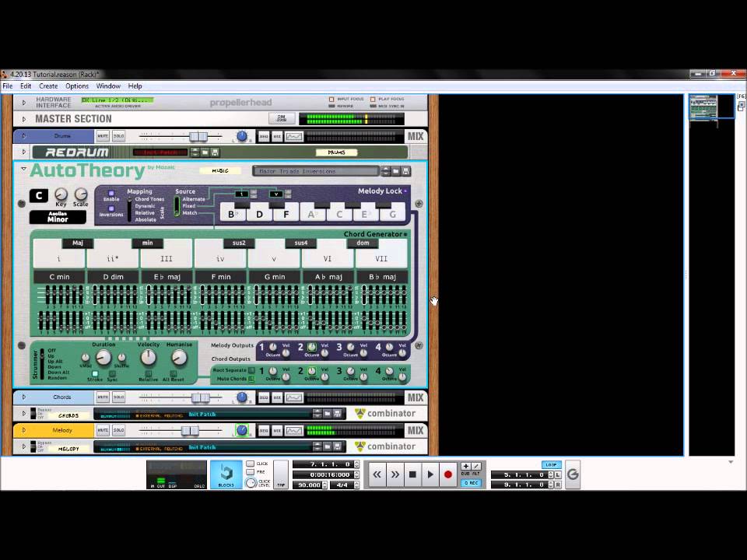The width and height of the screenshot is (747, 560).
Task: Toggle AutoTheory Inversions button
Action: (x=111, y=208)
